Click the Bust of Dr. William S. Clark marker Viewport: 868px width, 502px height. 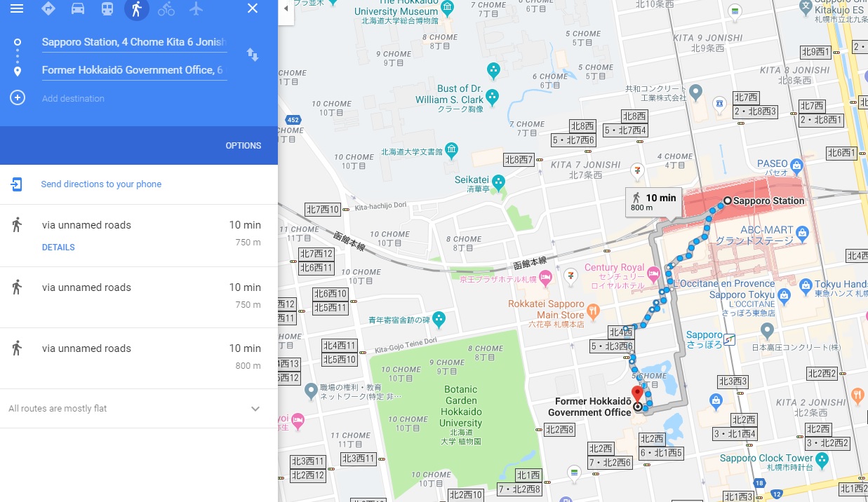pos(493,96)
